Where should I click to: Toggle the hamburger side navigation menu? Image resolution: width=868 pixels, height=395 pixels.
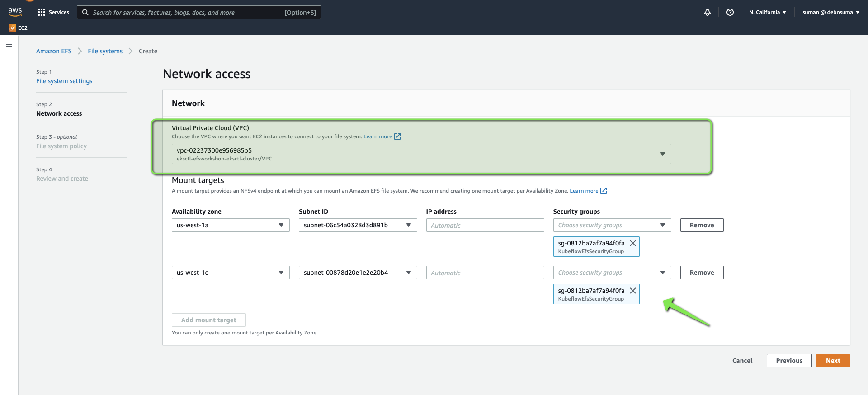(9, 44)
